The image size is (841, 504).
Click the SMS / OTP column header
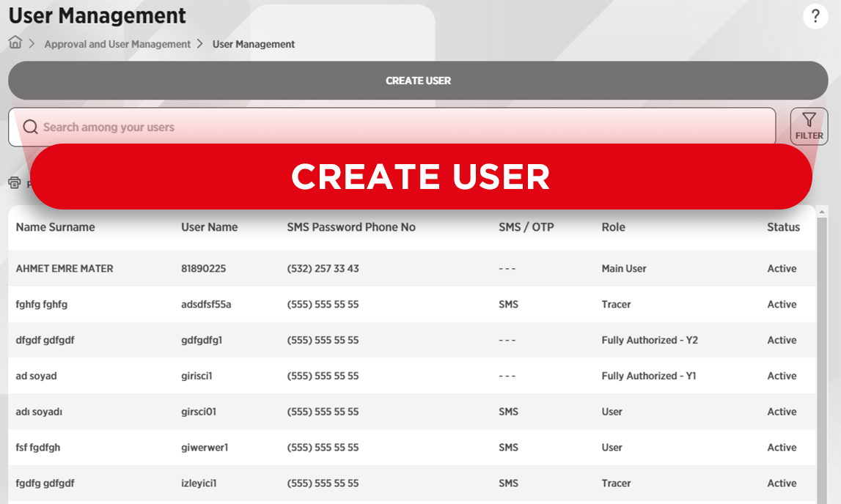tap(526, 227)
